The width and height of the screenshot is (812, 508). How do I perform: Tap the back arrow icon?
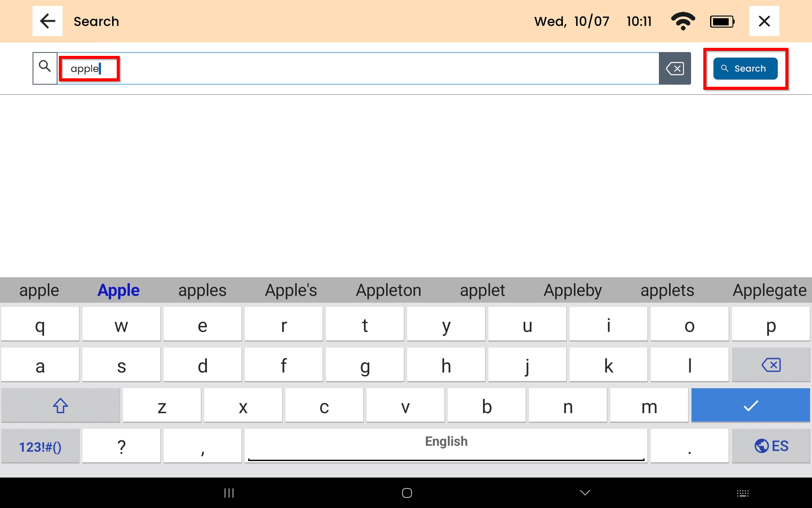[47, 21]
